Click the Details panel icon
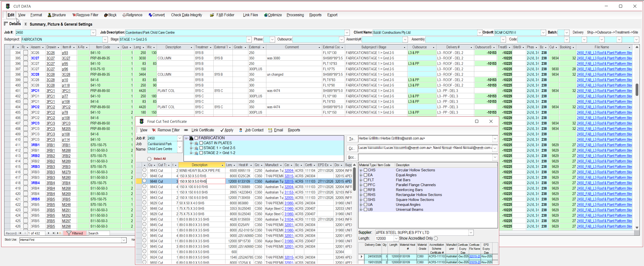This screenshot has height=266, width=644. [6, 23]
